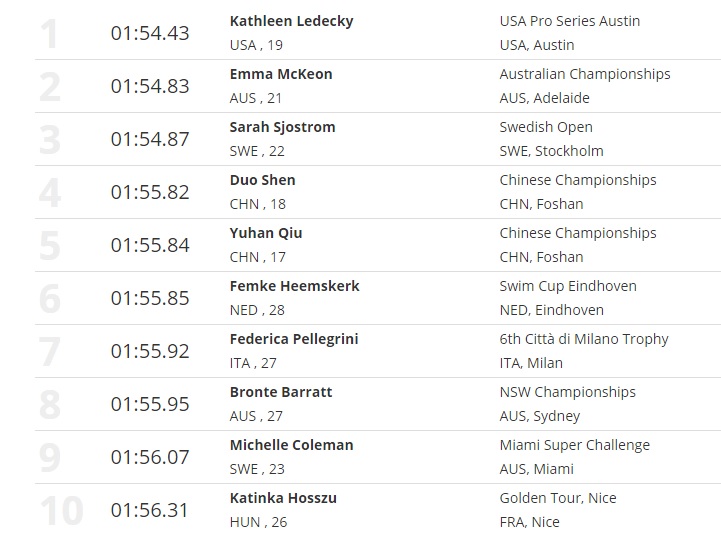The width and height of the screenshot is (721, 533).
Task: Select Miami Super Challenge competition
Action: pos(574,445)
